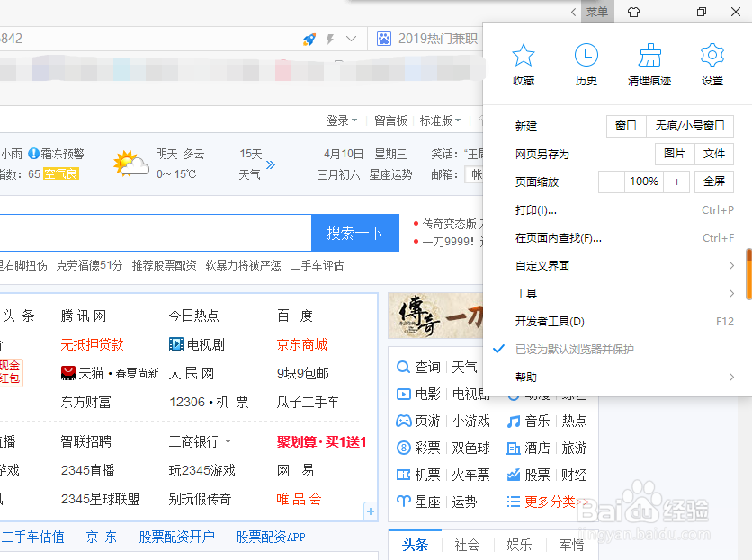Click the lottery ball icon beside 彩票
This screenshot has width=752, height=560.
(x=403, y=448)
